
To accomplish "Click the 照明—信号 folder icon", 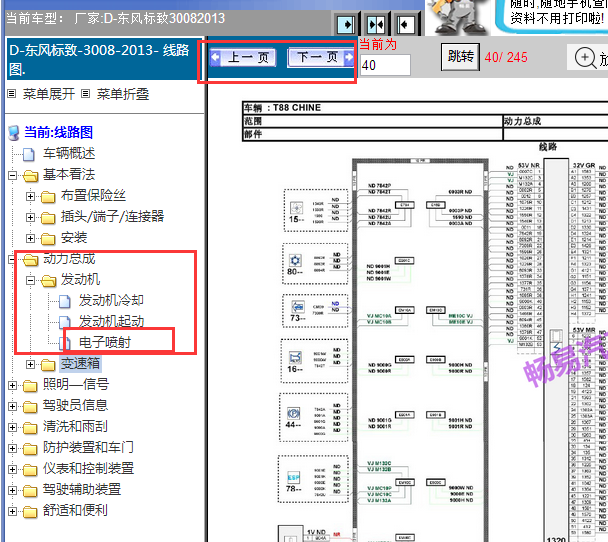I will pyautogui.click(x=30, y=385).
